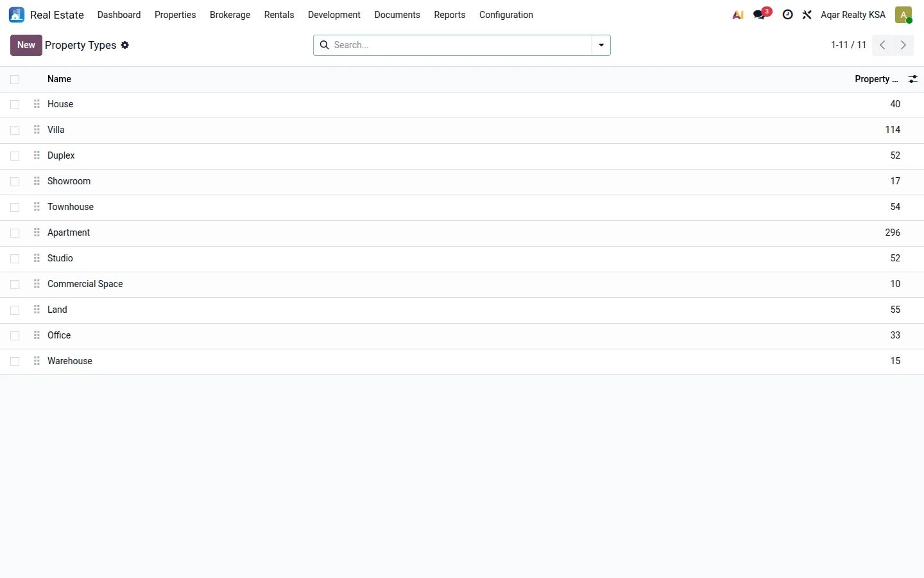Sort by the Property count column header
This screenshot has width=924, height=578.
coord(876,79)
